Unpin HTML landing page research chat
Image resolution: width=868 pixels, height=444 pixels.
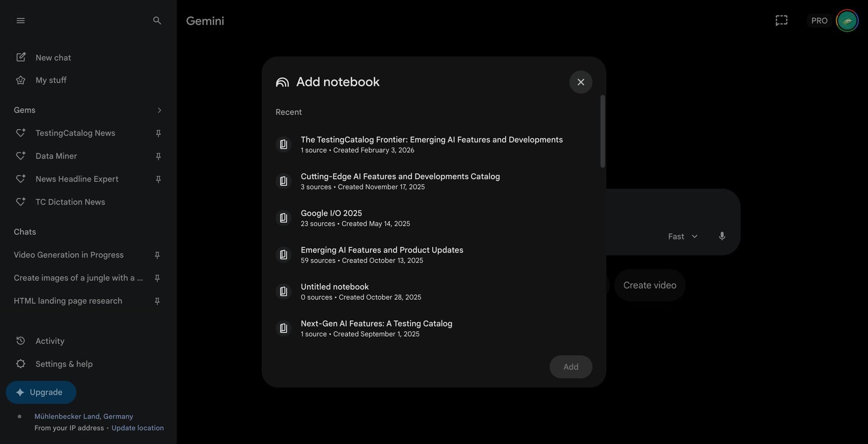157,301
